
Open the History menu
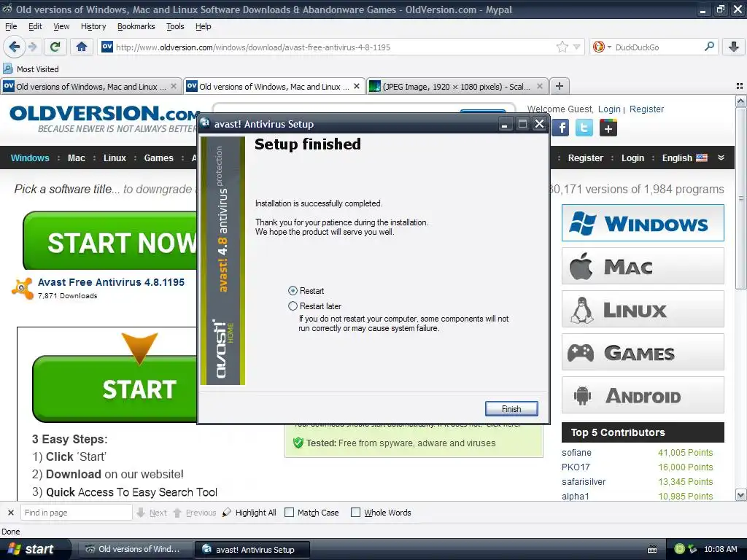click(93, 26)
